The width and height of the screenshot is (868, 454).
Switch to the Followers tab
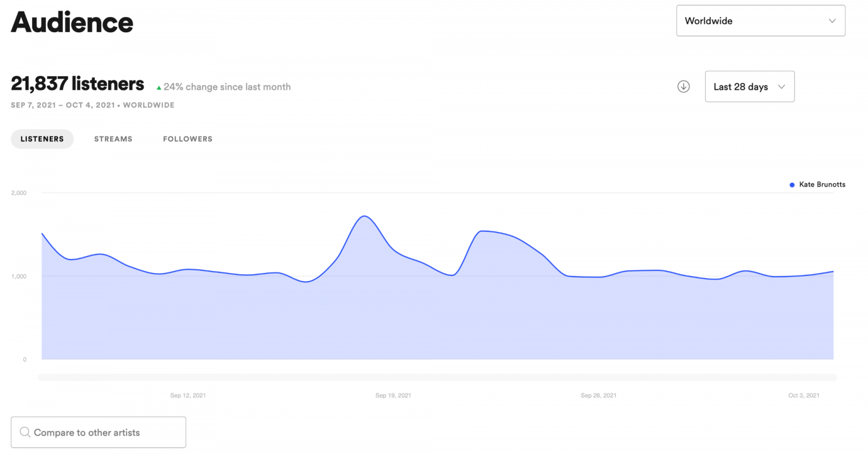click(188, 139)
